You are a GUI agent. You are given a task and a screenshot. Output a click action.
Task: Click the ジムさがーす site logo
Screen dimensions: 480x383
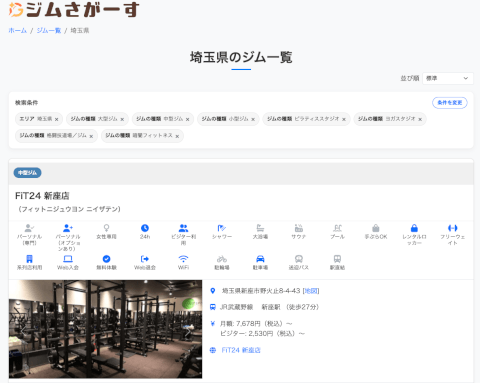click(x=73, y=9)
